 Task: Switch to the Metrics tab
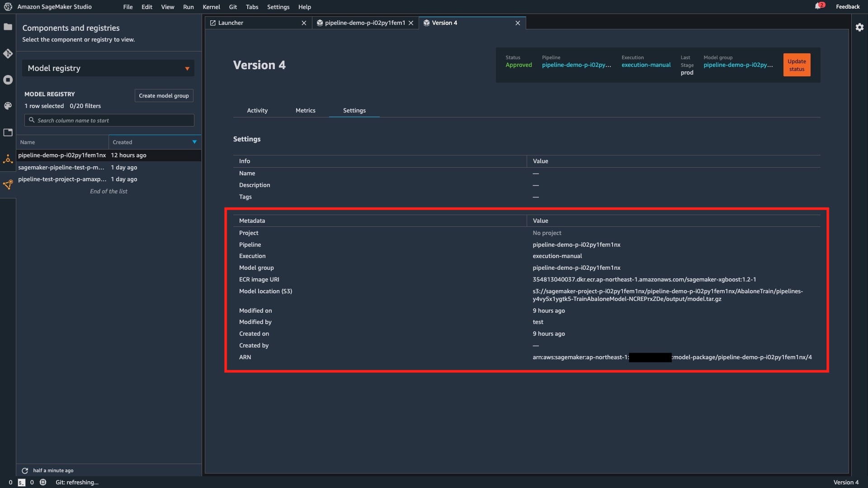pos(305,110)
